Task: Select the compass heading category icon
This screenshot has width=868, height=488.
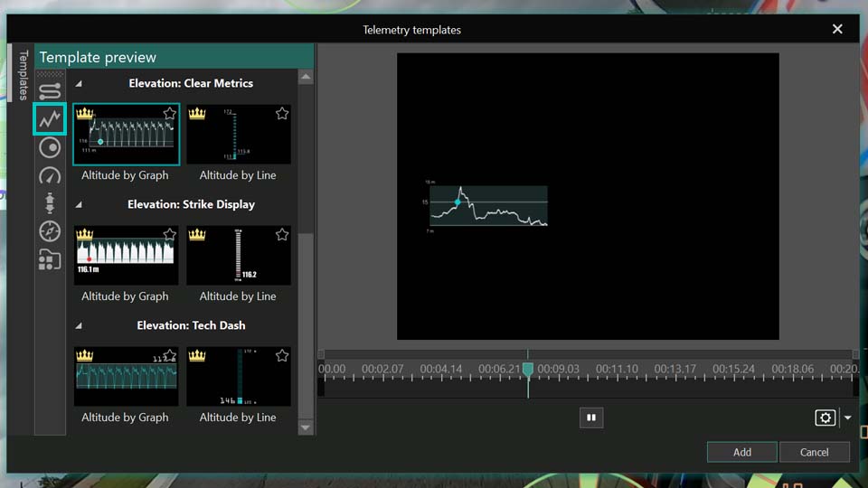Action: [50, 231]
